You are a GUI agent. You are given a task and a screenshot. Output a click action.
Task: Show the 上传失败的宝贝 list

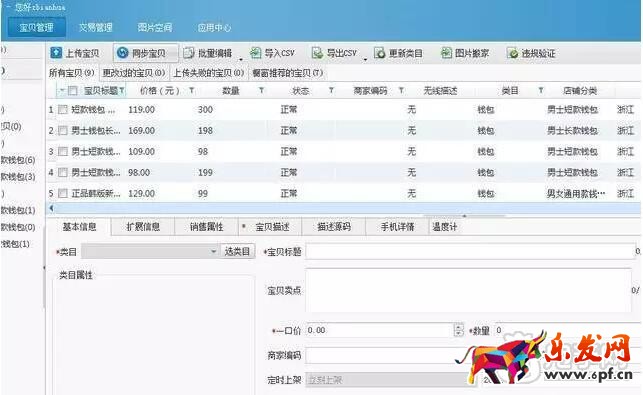(x=208, y=73)
